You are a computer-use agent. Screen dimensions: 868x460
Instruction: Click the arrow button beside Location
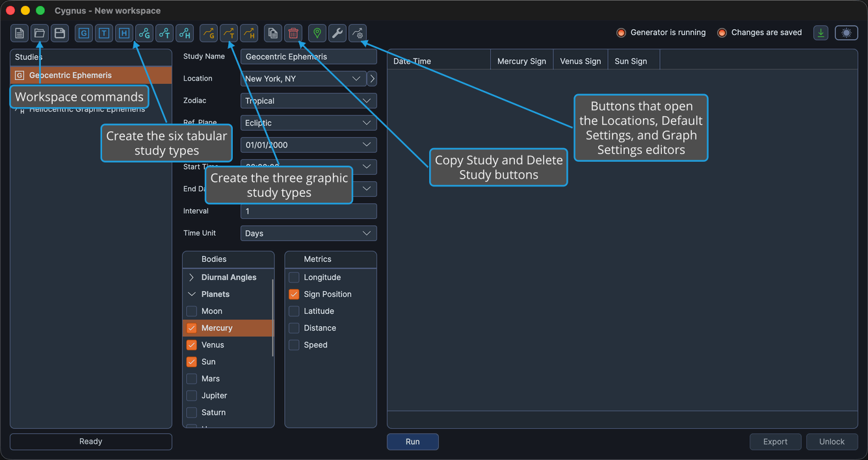pyautogui.click(x=372, y=79)
